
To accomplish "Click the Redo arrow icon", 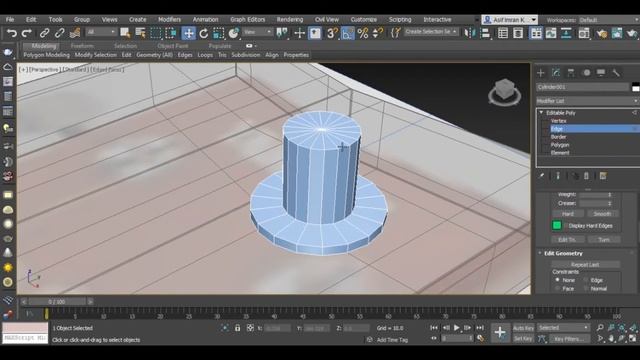I will (x=27, y=33).
